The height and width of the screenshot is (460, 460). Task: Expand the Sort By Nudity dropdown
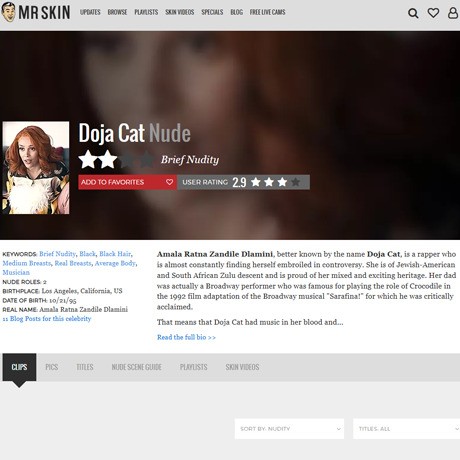point(289,429)
